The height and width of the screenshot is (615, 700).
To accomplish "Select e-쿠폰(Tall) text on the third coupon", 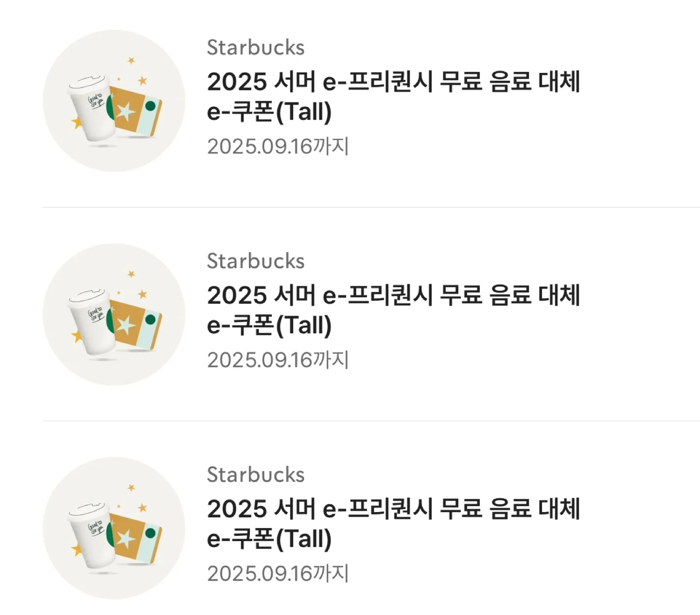I will [x=269, y=539].
